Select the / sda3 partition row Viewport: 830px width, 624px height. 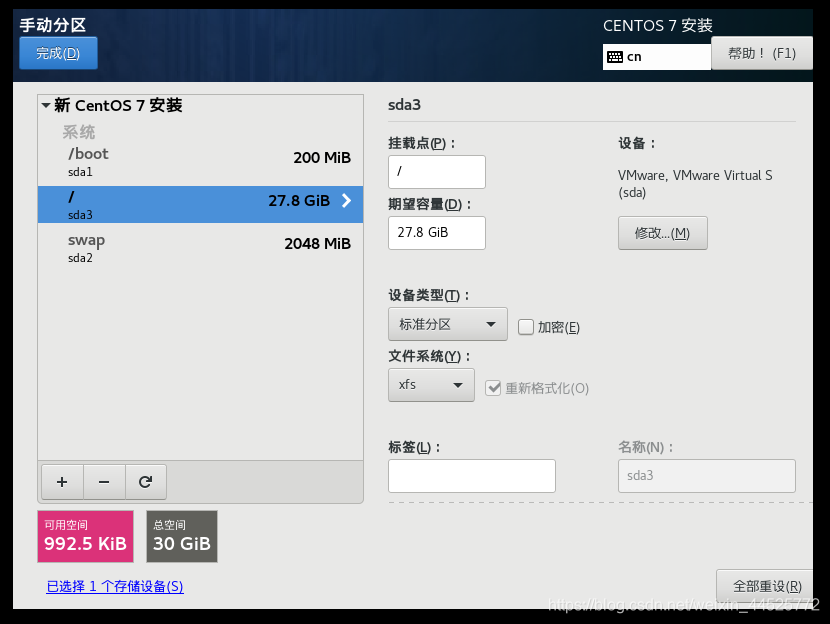coord(200,204)
